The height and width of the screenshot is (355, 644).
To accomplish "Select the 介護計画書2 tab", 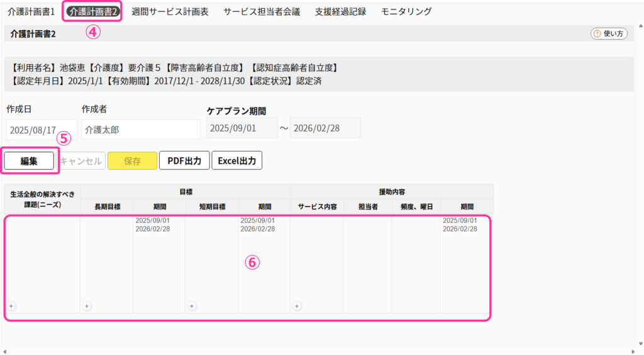I will tap(94, 12).
